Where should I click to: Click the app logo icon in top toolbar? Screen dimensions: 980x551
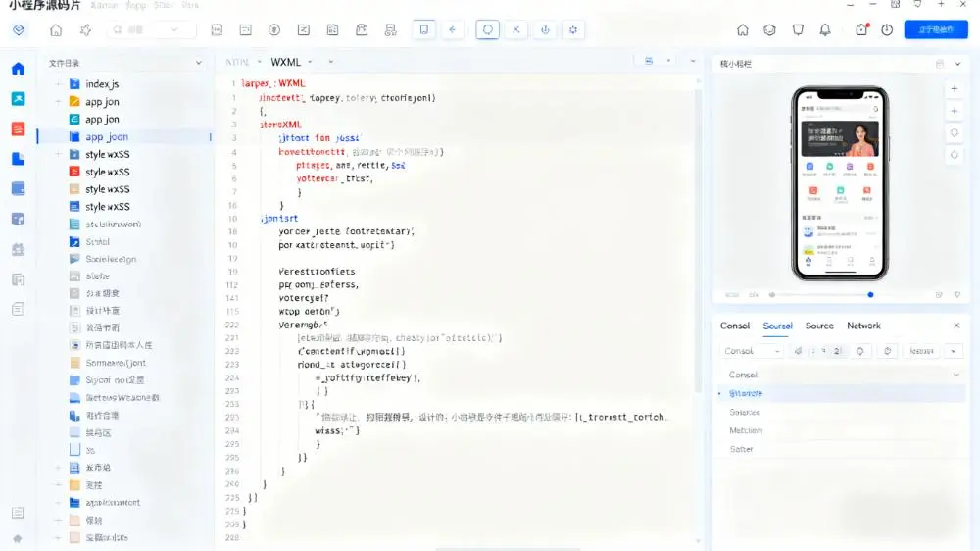click(x=18, y=30)
